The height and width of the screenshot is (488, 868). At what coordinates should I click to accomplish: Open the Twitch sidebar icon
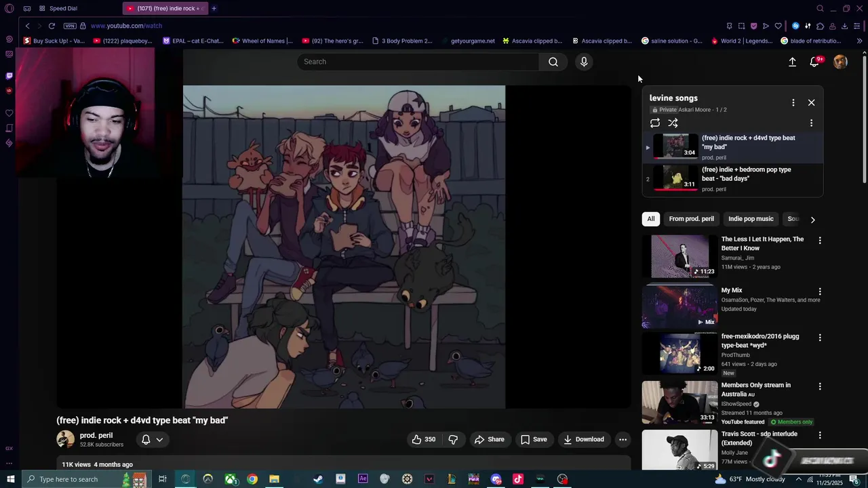[x=9, y=76]
